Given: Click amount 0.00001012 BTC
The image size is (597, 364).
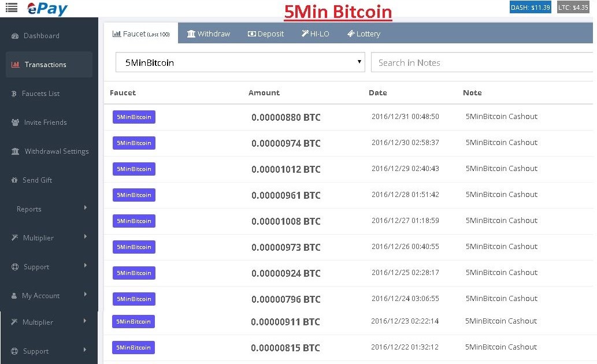Looking at the screenshot, I should click(x=286, y=169).
